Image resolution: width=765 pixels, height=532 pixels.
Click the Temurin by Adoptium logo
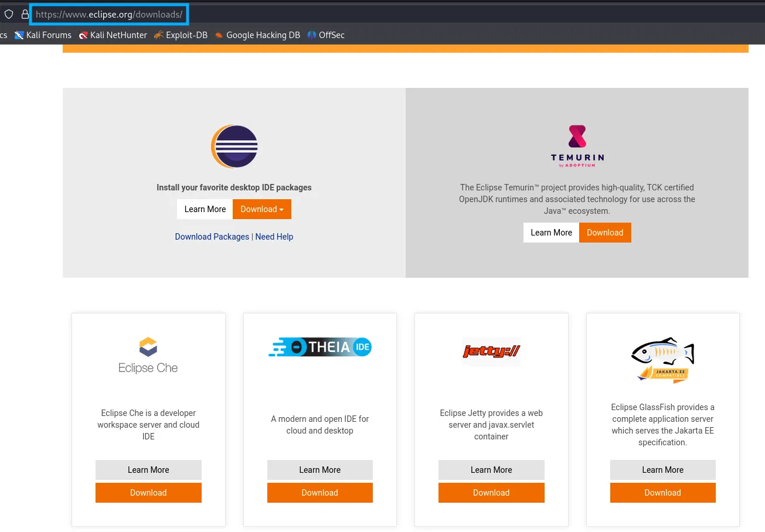click(x=577, y=146)
